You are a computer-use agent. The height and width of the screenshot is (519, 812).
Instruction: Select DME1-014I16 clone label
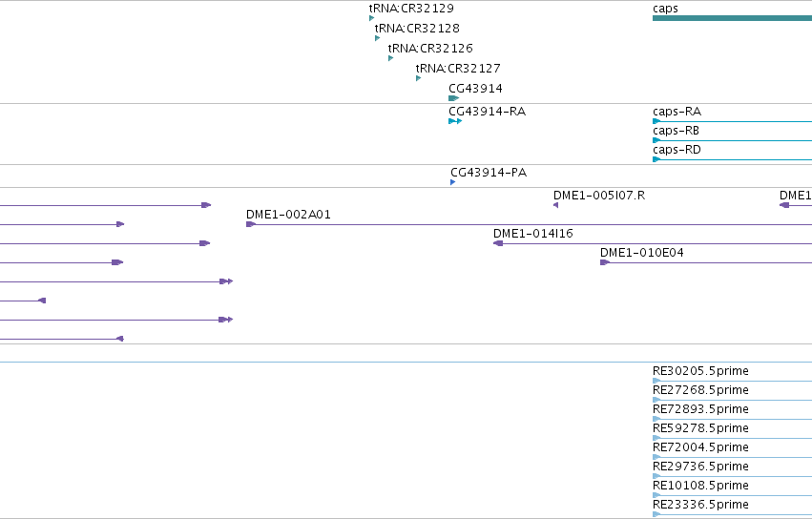(532, 234)
